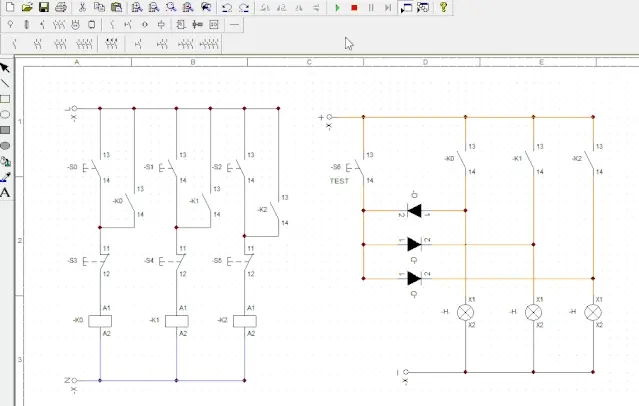
Task: Pause the simulation
Action: 371,7
